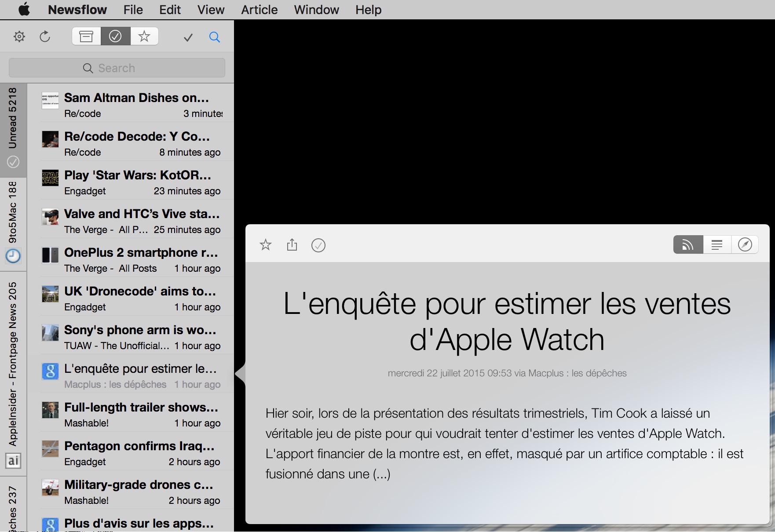The image size is (775, 532).
Task: Open the File menu
Action: pyautogui.click(x=133, y=10)
